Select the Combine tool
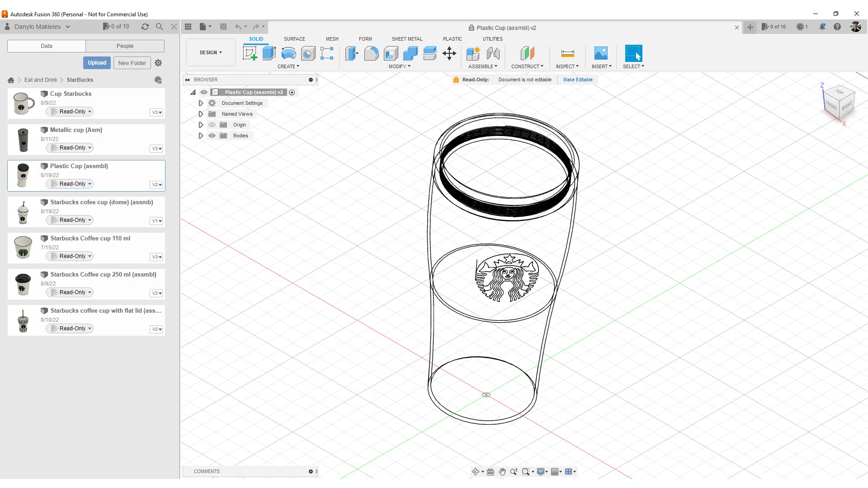The width and height of the screenshot is (868, 488). click(x=410, y=53)
